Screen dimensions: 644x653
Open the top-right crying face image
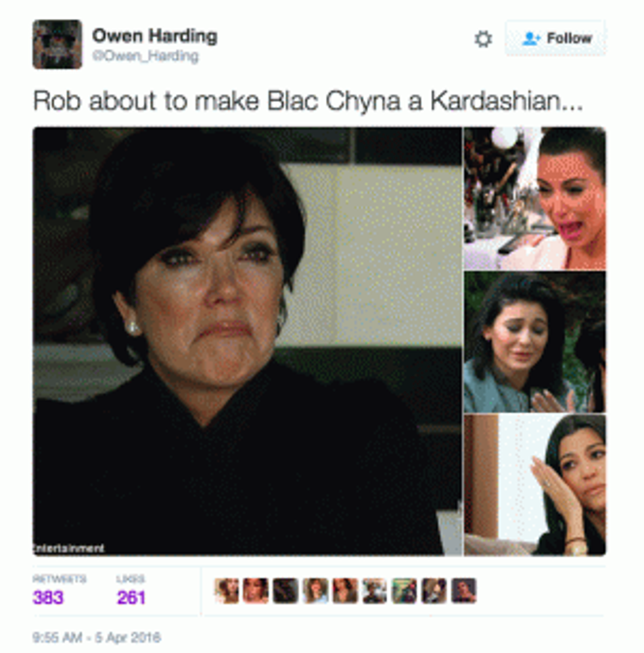pos(535,198)
